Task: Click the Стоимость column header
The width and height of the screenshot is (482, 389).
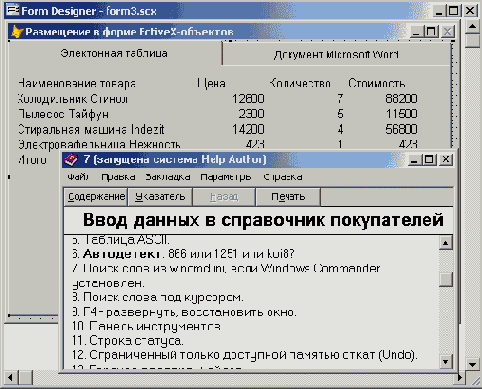Action: pyautogui.click(x=377, y=83)
